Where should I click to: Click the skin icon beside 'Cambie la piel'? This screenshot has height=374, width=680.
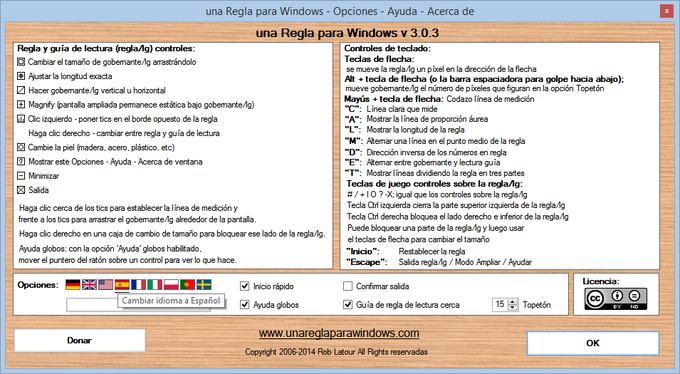[21, 147]
